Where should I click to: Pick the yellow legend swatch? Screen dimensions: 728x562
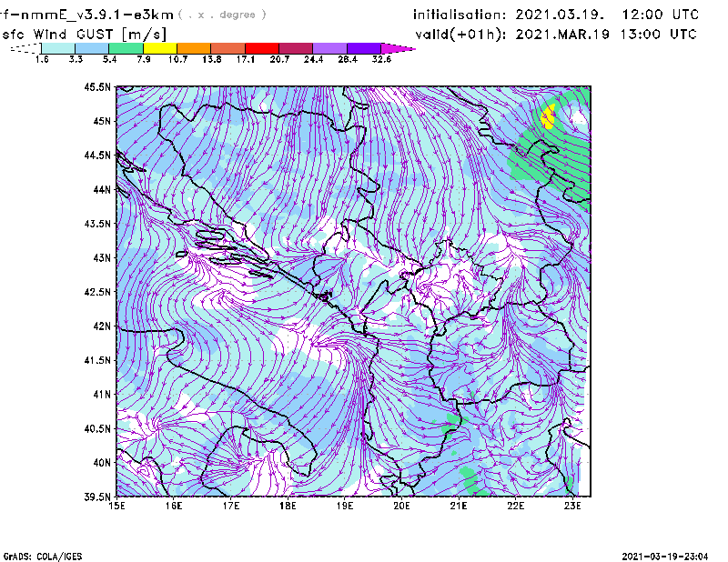coord(160,48)
